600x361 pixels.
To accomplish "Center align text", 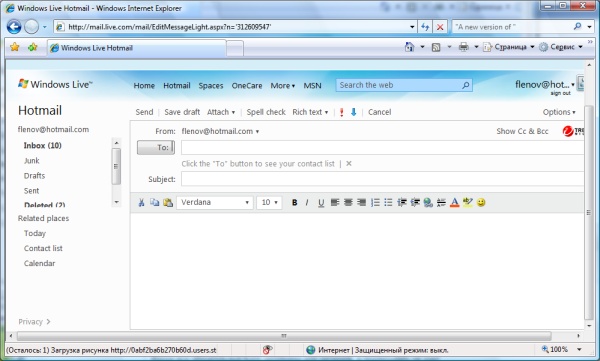I will click(348, 202).
